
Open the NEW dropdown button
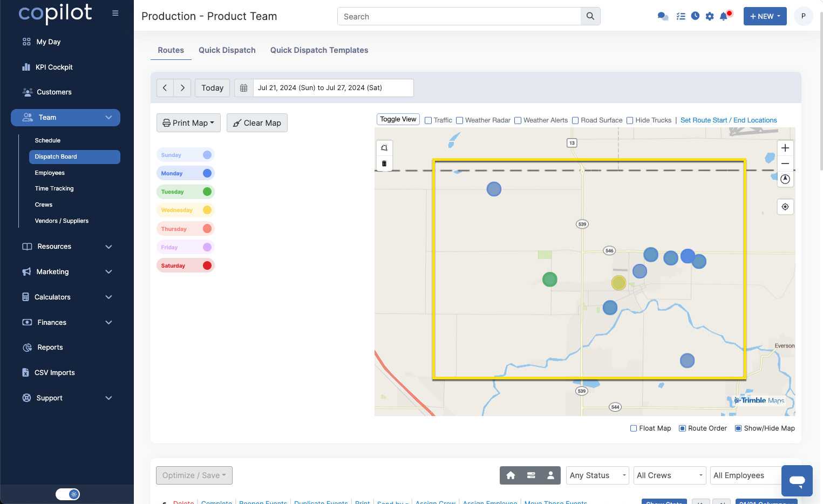(765, 16)
